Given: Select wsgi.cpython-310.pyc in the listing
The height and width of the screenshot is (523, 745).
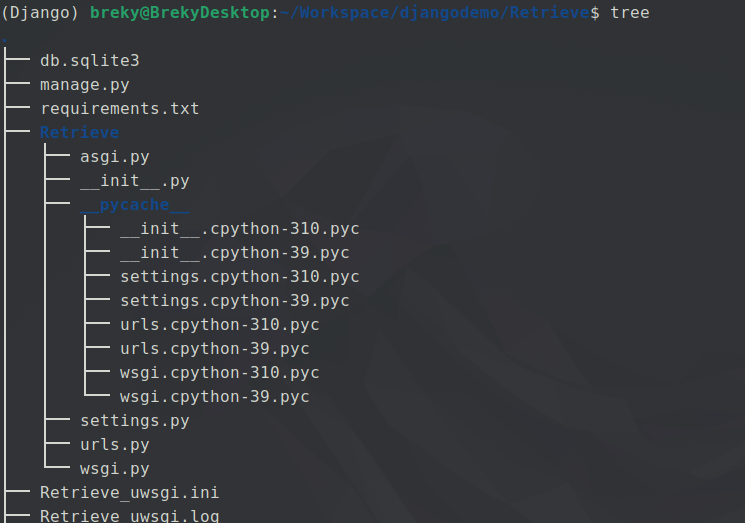Looking at the screenshot, I should pyautogui.click(x=219, y=373).
